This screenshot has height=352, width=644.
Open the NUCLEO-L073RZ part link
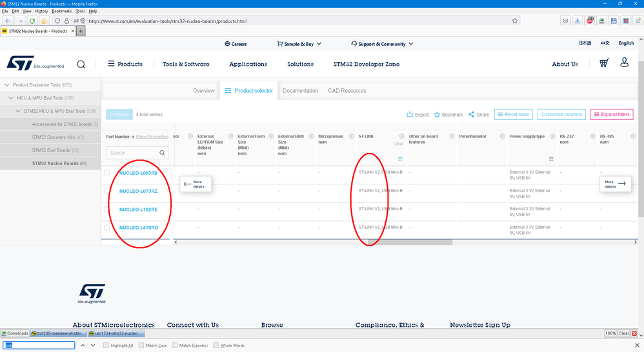pos(138,191)
